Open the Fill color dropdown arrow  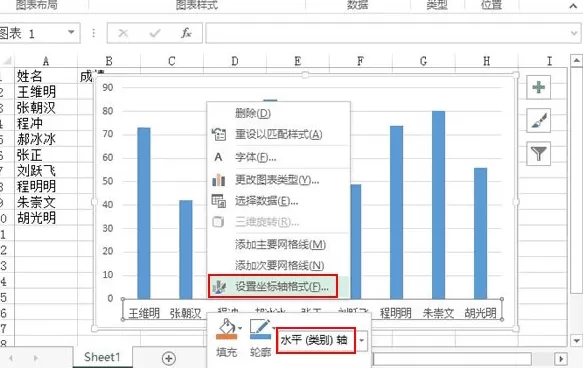pos(240,328)
